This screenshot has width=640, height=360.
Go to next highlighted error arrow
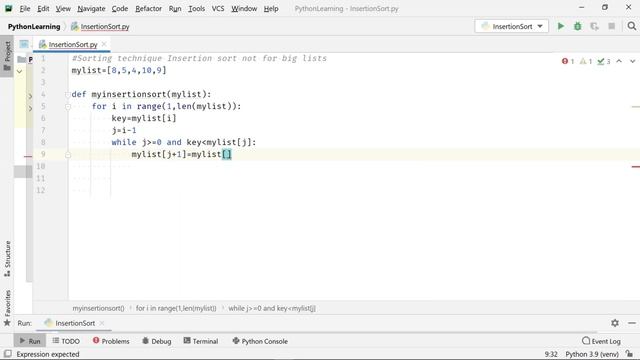pyautogui.click(x=632, y=61)
